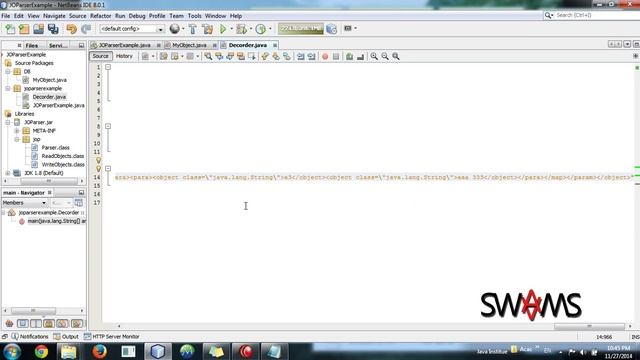Click the Profile Project clock icon
The image size is (640, 360).
pyautogui.click(x=260, y=29)
